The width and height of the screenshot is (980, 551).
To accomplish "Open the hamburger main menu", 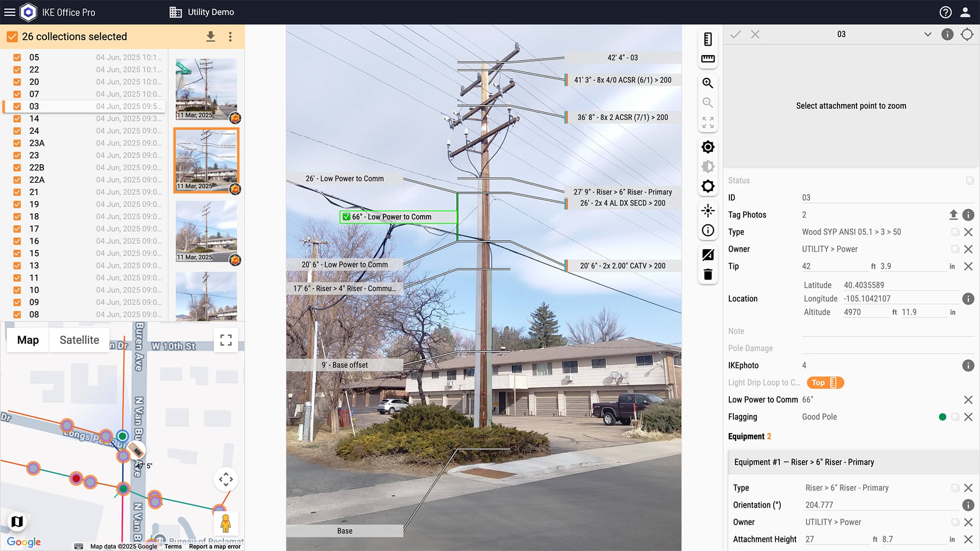I will click(10, 12).
